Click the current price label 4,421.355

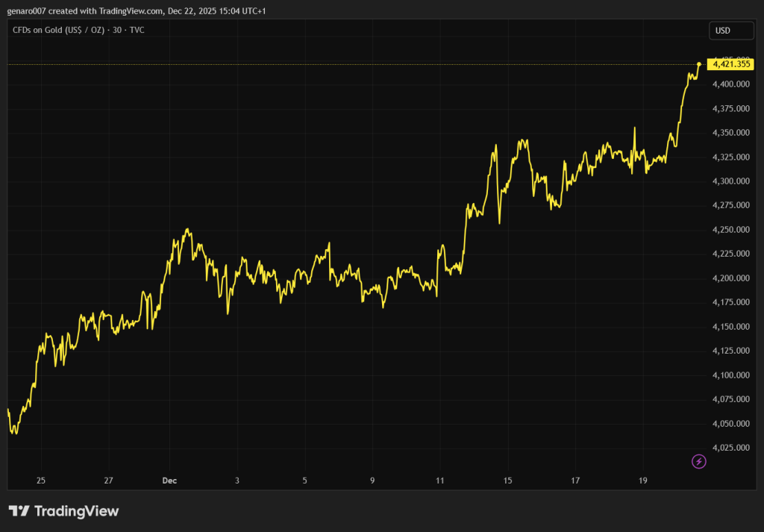731,64
